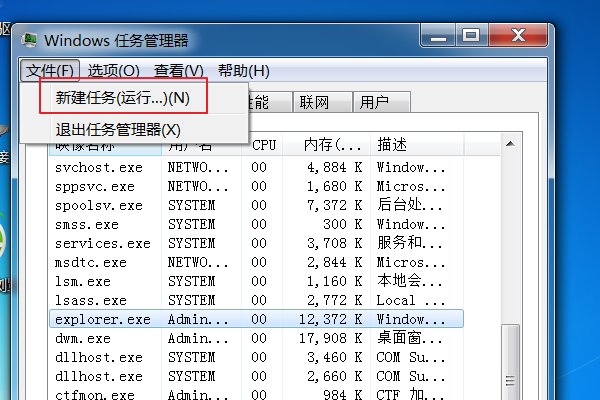Image resolution: width=600 pixels, height=400 pixels.
Task: Open the 文件(F) menu
Action: click(x=50, y=71)
